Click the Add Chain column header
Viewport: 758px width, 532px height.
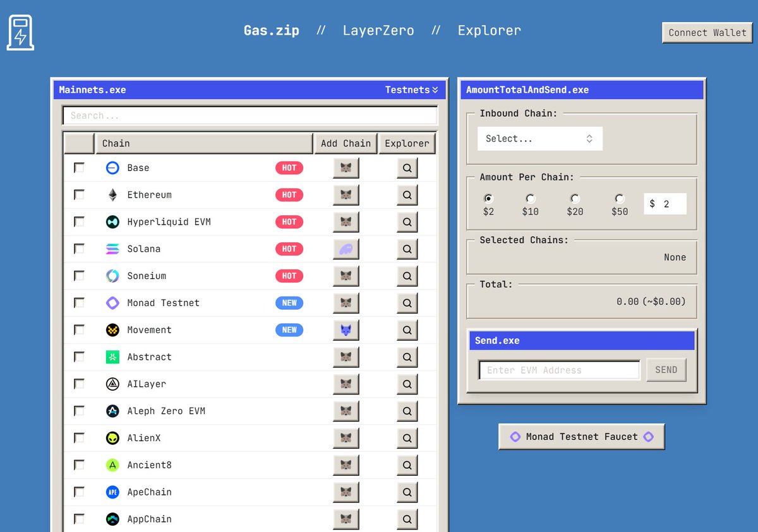click(346, 143)
